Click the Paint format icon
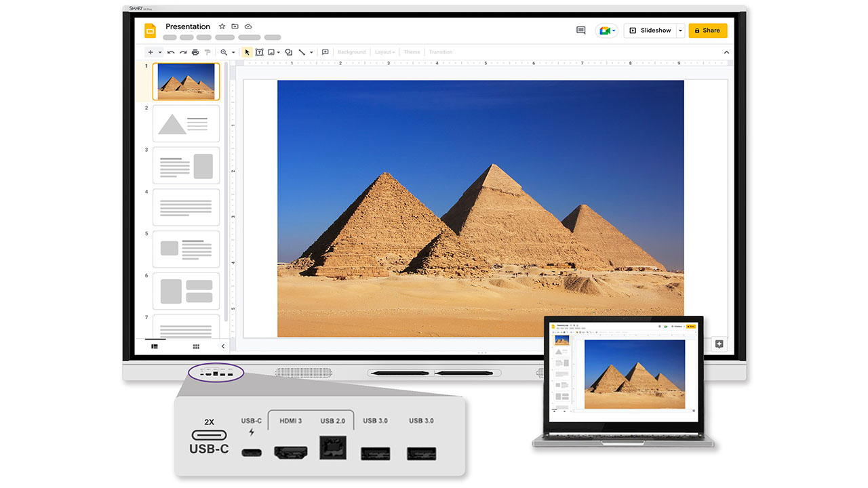This screenshot has height=488, width=868. (x=208, y=52)
